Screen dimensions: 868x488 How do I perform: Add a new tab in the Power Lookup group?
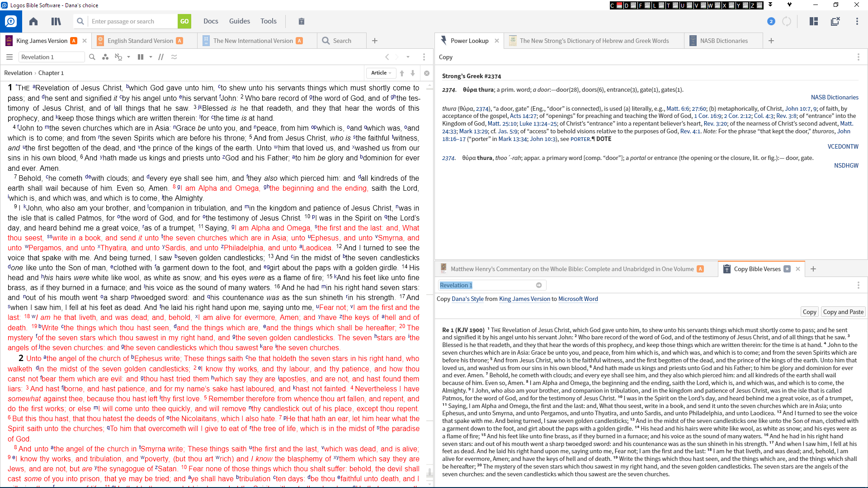[771, 41]
